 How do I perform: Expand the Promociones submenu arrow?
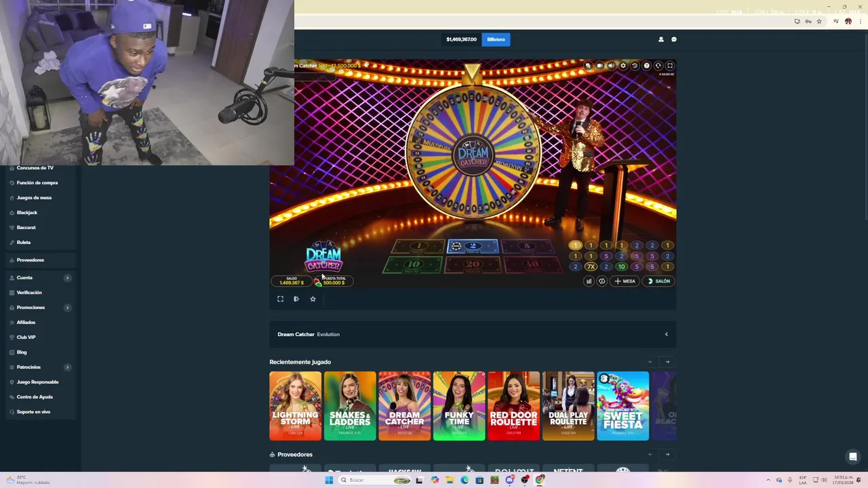pos(67,308)
